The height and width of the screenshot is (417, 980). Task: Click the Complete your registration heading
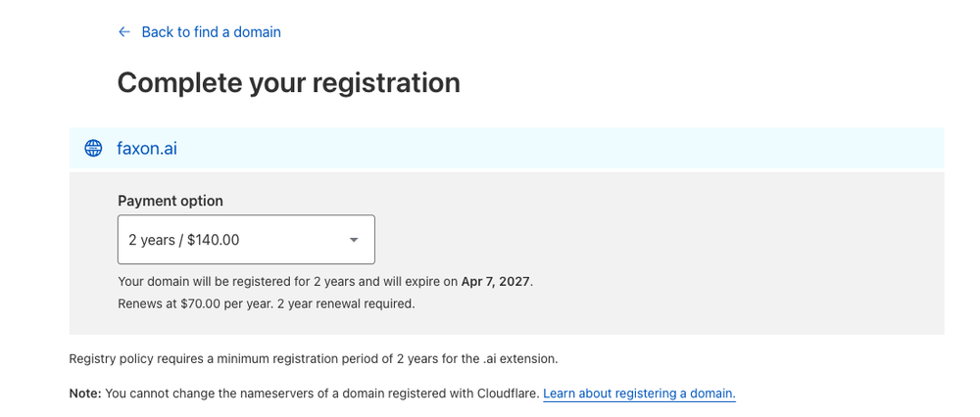coord(289,82)
